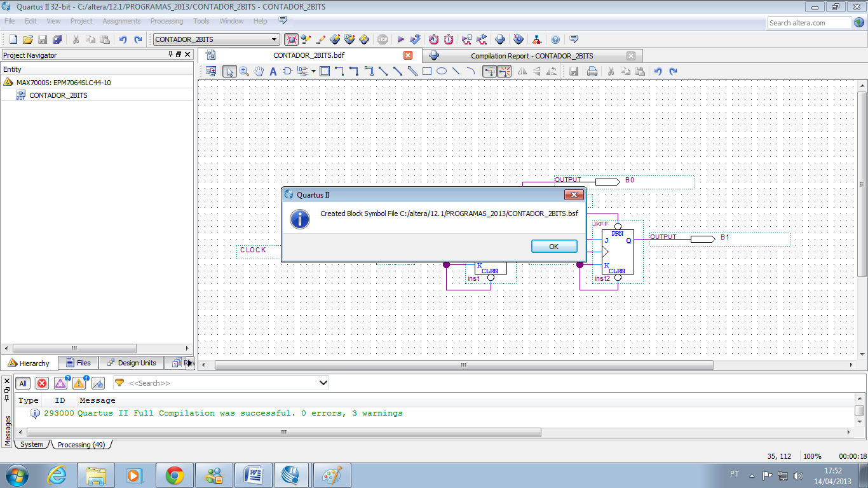
Task: Create a new file from the toolbar
Action: click(13, 39)
